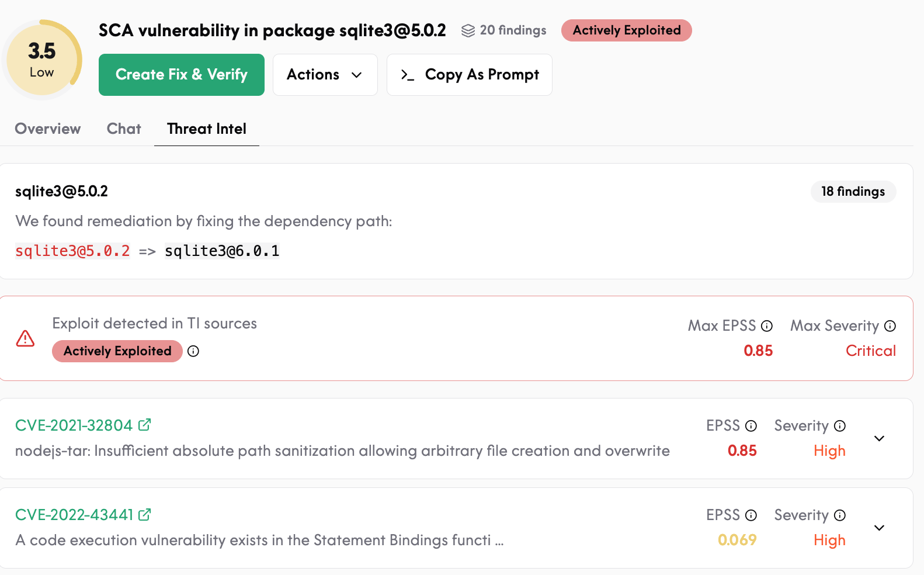The image size is (924, 575).
Task: Expand the CVE-2021-32804 details chevron
Action: (x=879, y=438)
